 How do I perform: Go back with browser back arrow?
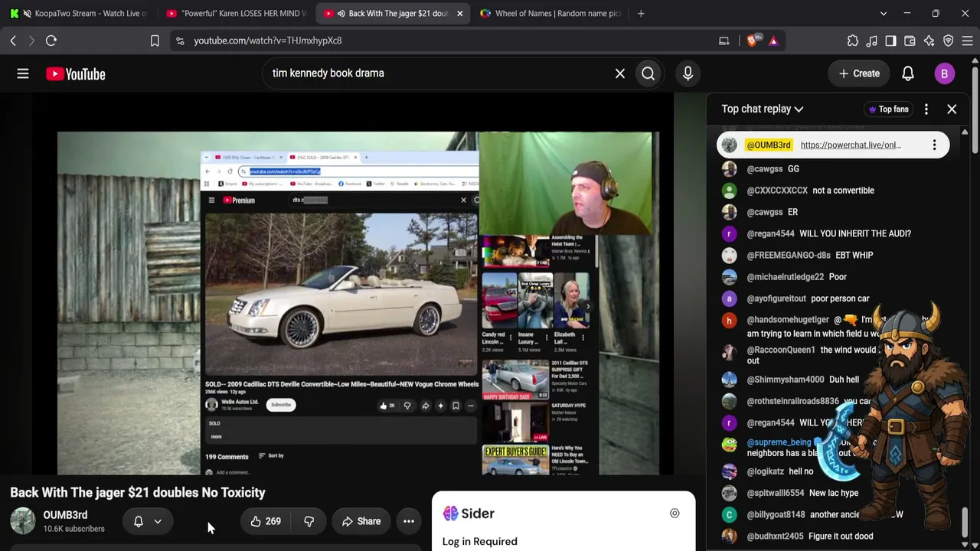[x=13, y=41]
